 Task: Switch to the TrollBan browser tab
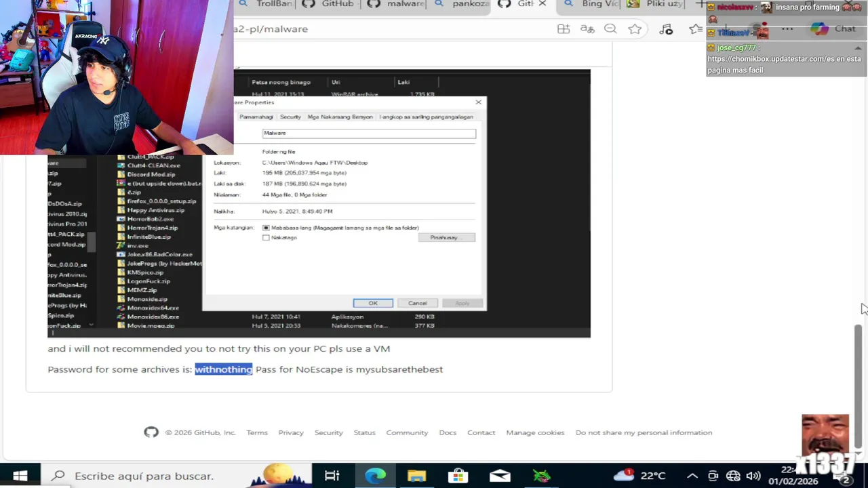point(266,4)
